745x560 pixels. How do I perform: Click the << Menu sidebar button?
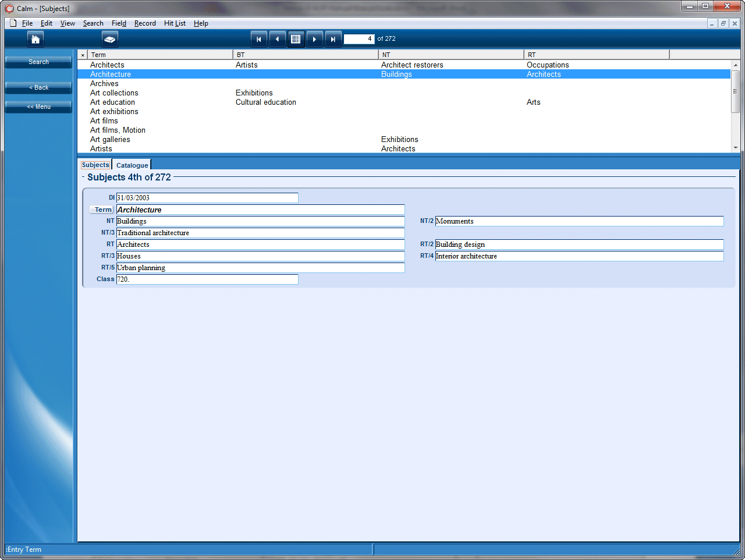(x=38, y=107)
